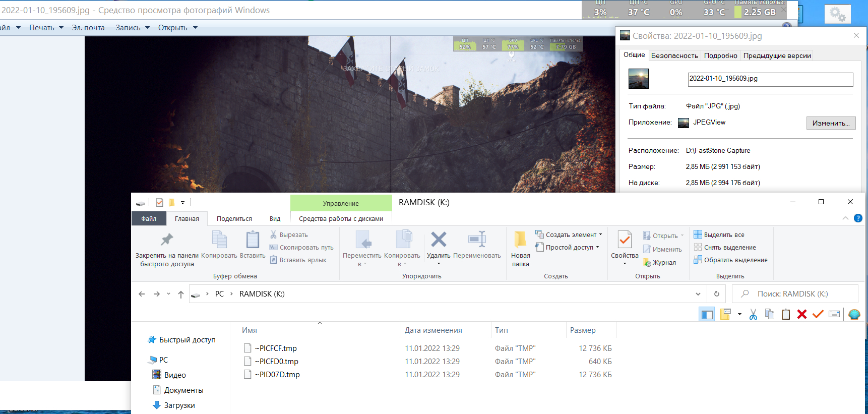Click the blue scissors cut icon in extra toolbar
This screenshot has height=414, width=868.
[753, 314]
